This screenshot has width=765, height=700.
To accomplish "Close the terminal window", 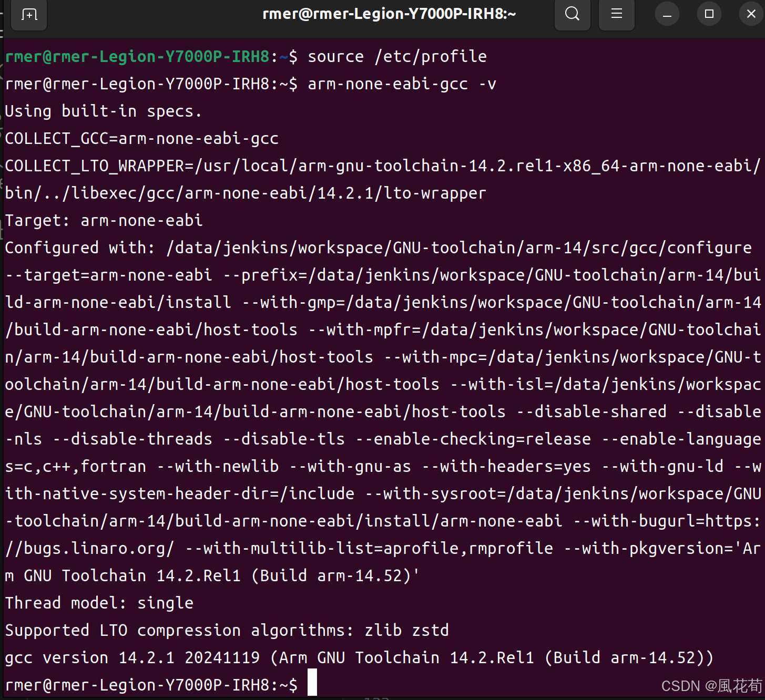I will [x=751, y=14].
